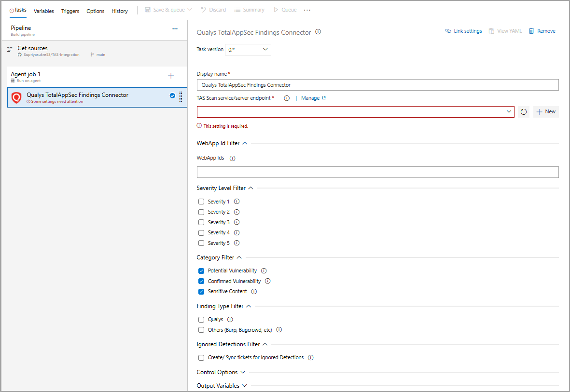Show info for Sensitive Content
Image resolution: width=570 pixels, height=392 pixels.
pyautogui.click(x=254, y=291)
